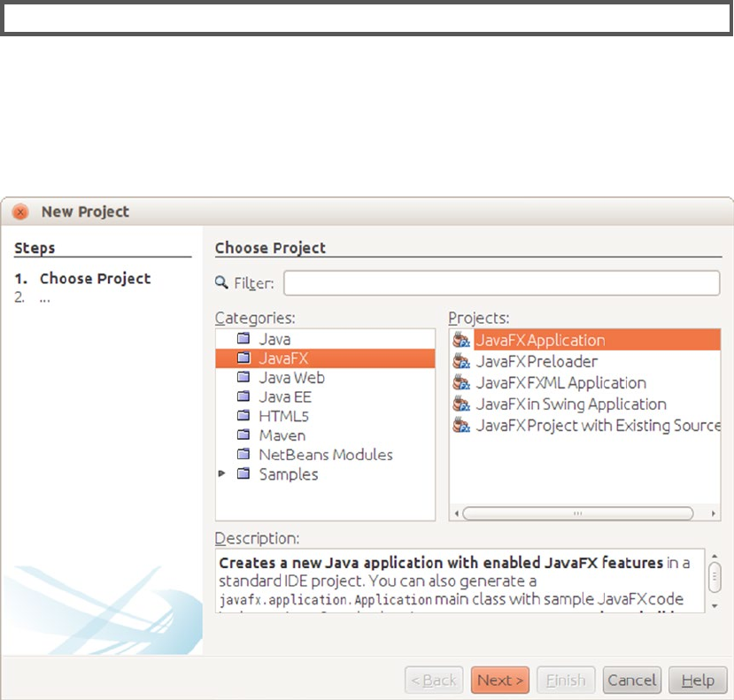This screenshot has height=700, width=734.
Task: Click the Projects list scroll right arrow
Action: [x=713, y=513]
